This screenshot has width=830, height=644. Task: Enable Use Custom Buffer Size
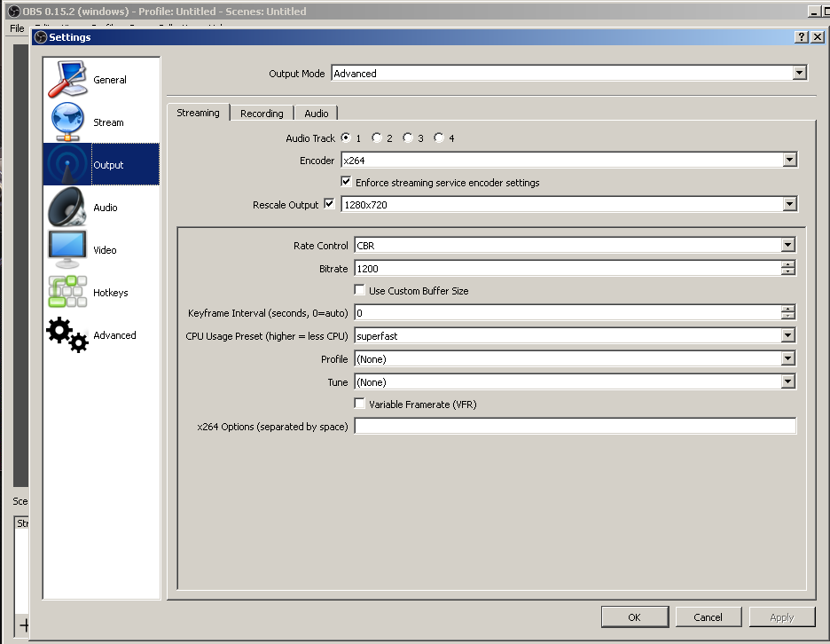[x=360, y=291]
